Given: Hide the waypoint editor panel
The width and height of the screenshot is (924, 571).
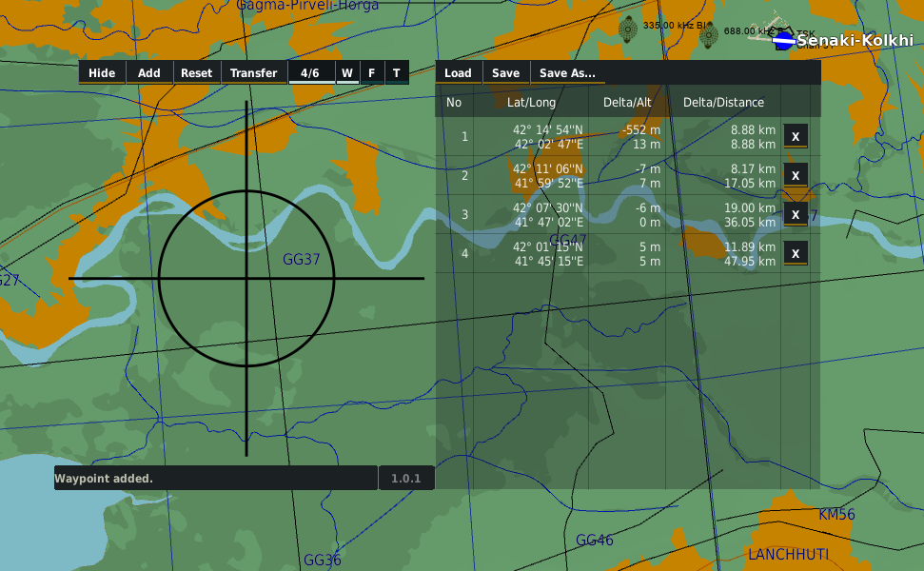Looking at the screenshot, I should [102, 73].
